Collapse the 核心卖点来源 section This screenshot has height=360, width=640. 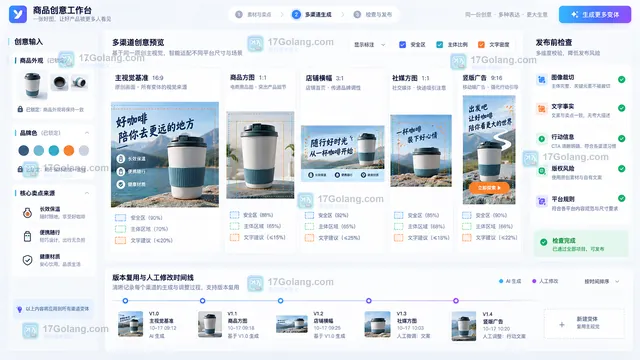coord(87,193)
